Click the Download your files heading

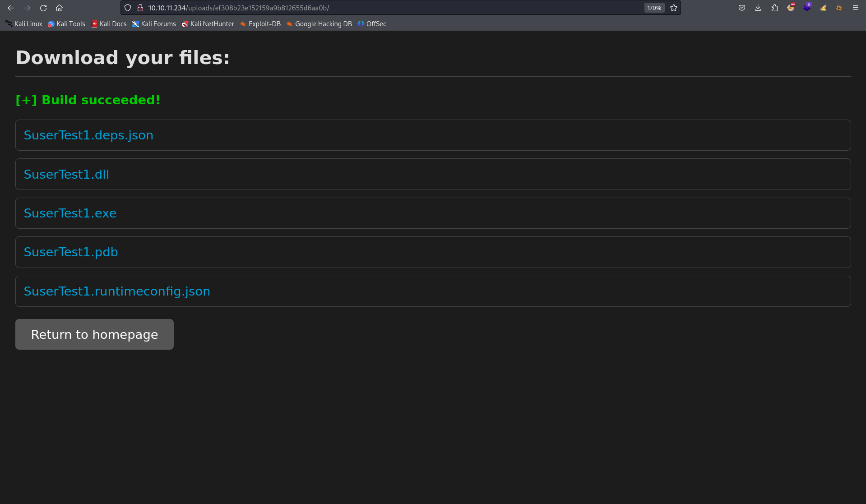coord(123,58)
